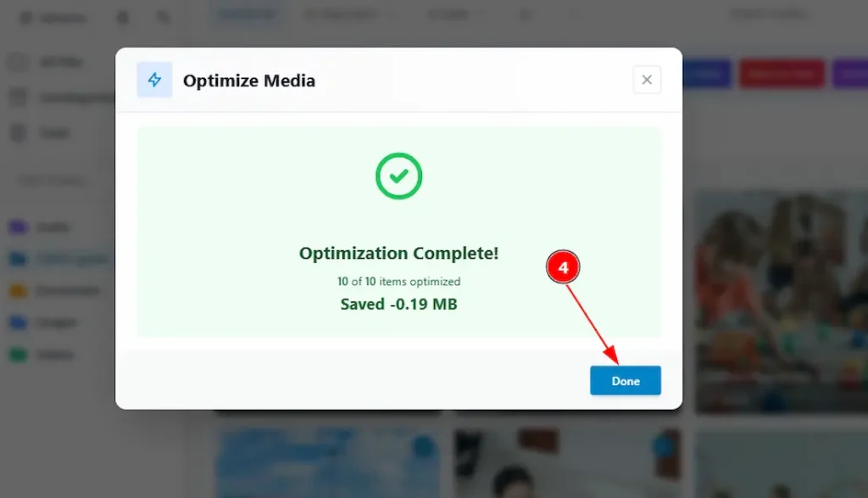This screenshot has width=868, height=498.
Task: Click the search icon in the header
Action: [164, 17]
